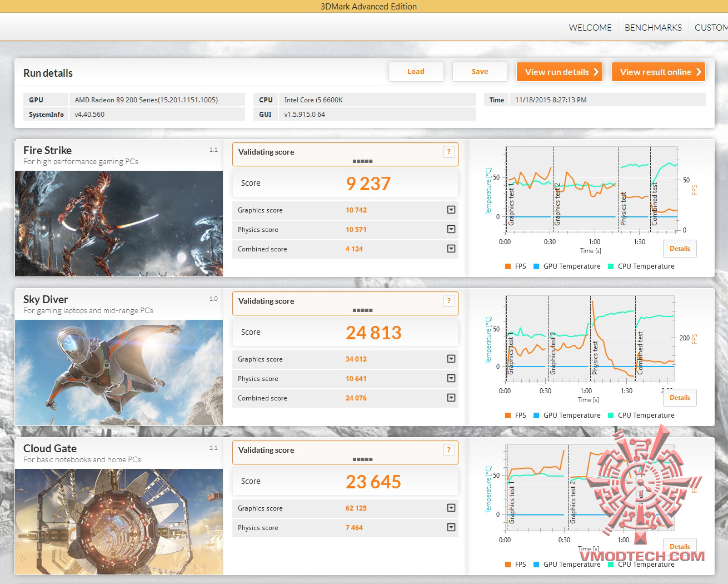
Task: Open the Cloud Gate validating score help icon
Action: tap(449, 450)
